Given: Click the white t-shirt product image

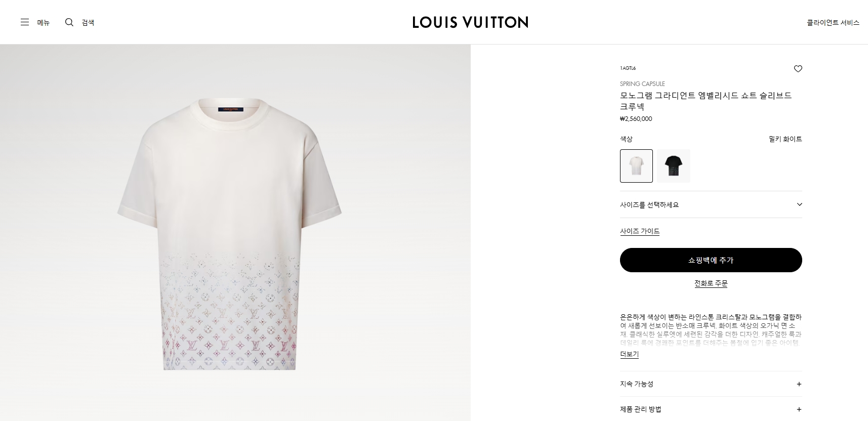Looking at the screenshot, I should point(230,234).
